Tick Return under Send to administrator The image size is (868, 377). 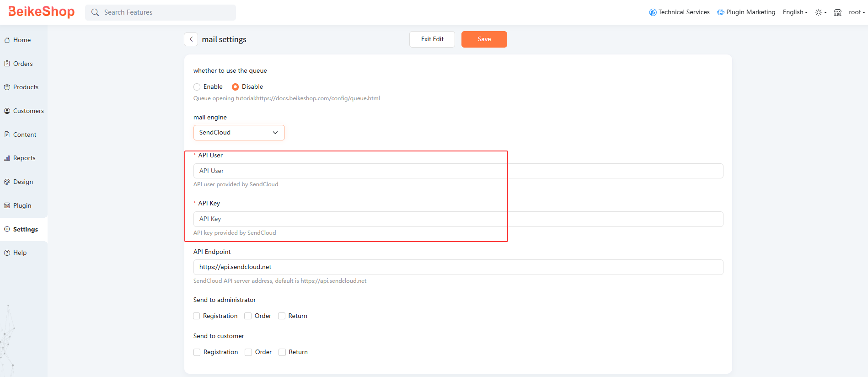click(282, 316)
